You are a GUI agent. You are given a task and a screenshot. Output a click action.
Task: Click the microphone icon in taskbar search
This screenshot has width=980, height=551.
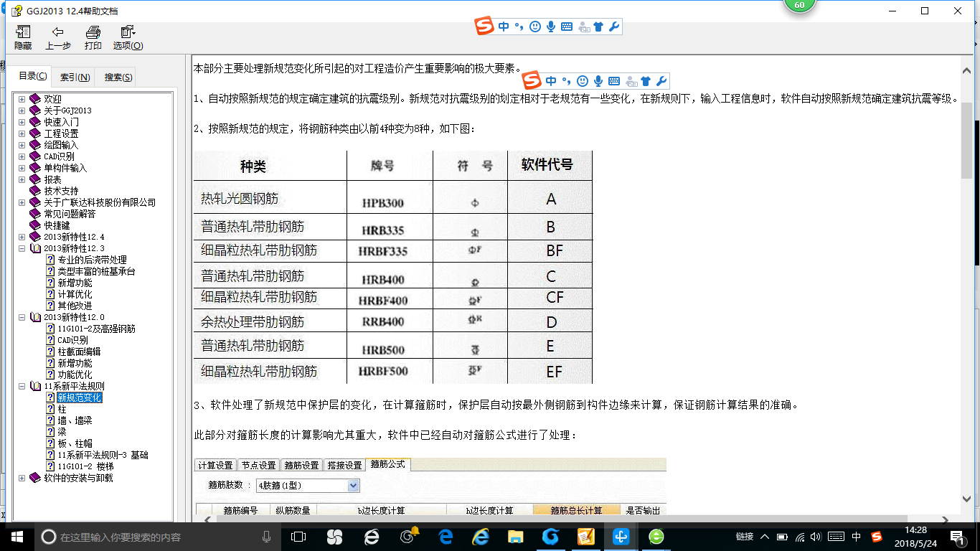click(x=267, y=536)
